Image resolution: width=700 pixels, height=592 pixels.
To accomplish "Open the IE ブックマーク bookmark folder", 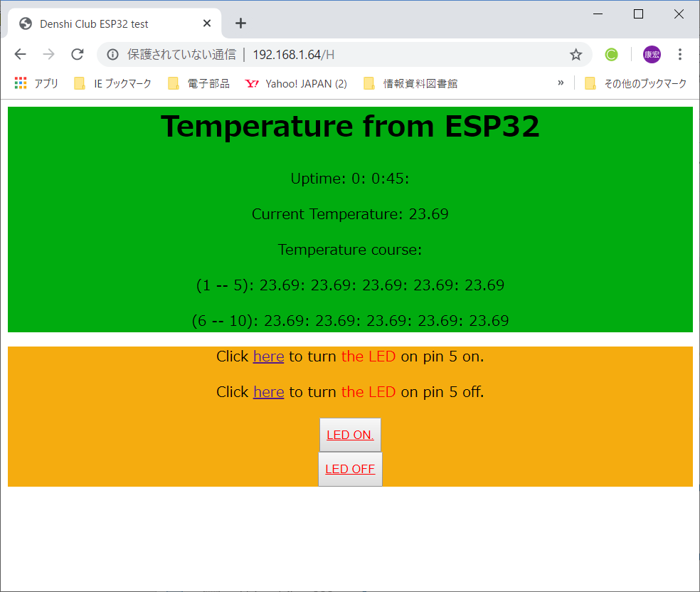I will pyautogui.click(x=114, y=83).
